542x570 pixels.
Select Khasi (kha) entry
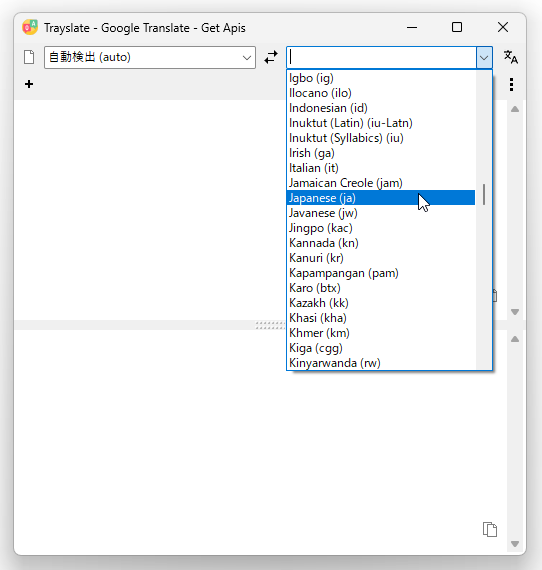click(x=381, y=318)
